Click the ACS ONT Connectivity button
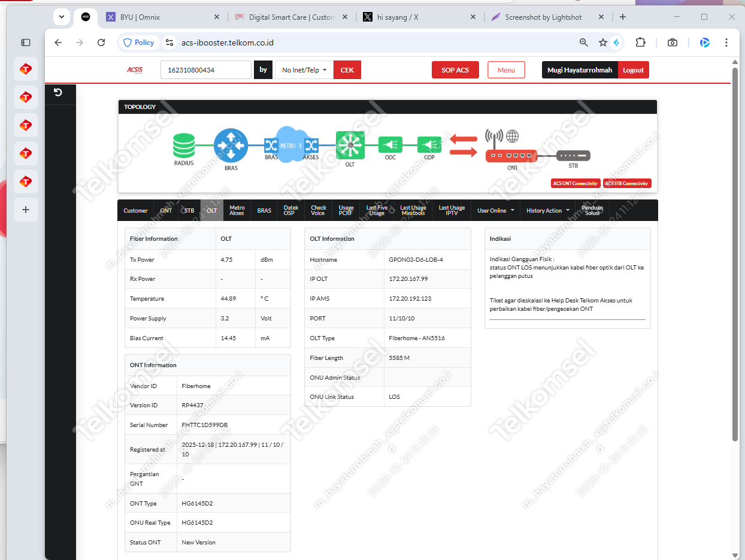 575,183
